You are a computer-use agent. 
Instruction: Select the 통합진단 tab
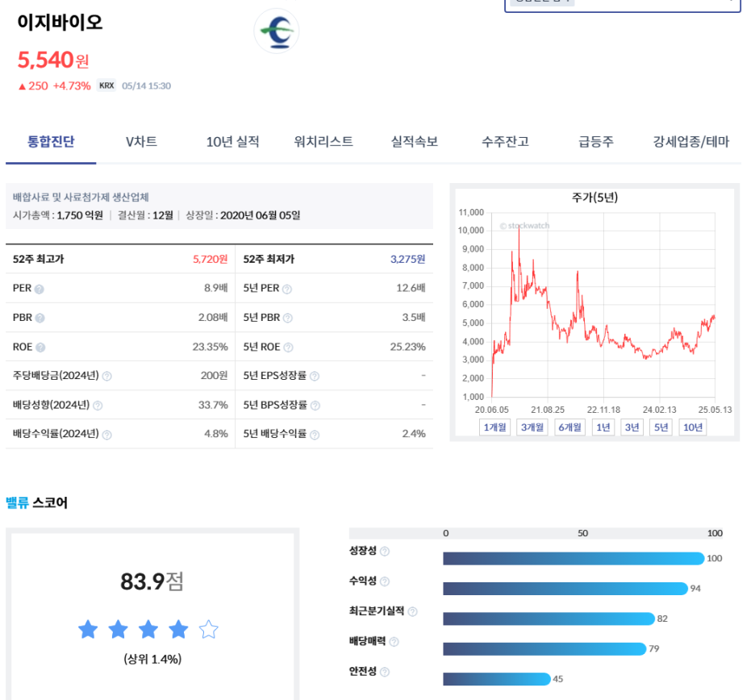[51, 142]
